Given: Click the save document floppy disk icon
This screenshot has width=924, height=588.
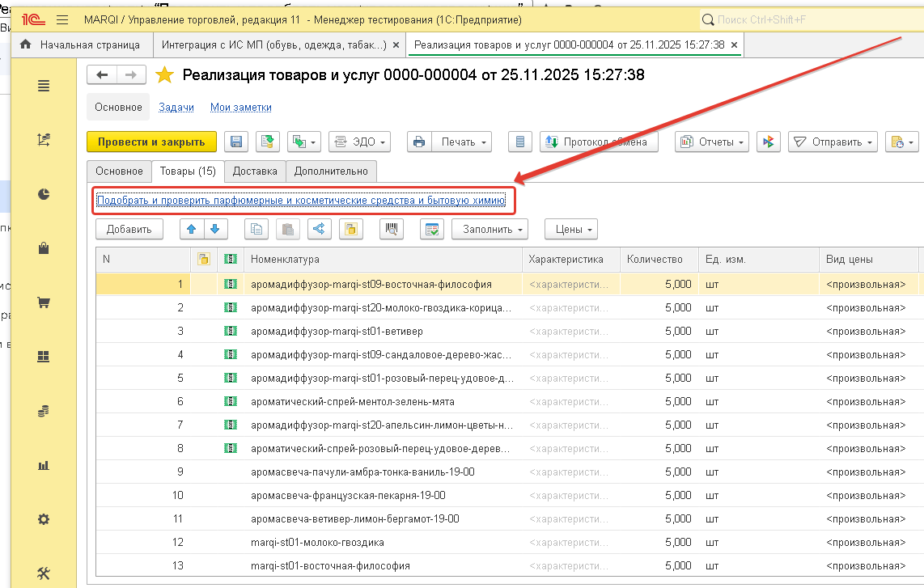Looking at the screenshot, I should pos(236,142).
